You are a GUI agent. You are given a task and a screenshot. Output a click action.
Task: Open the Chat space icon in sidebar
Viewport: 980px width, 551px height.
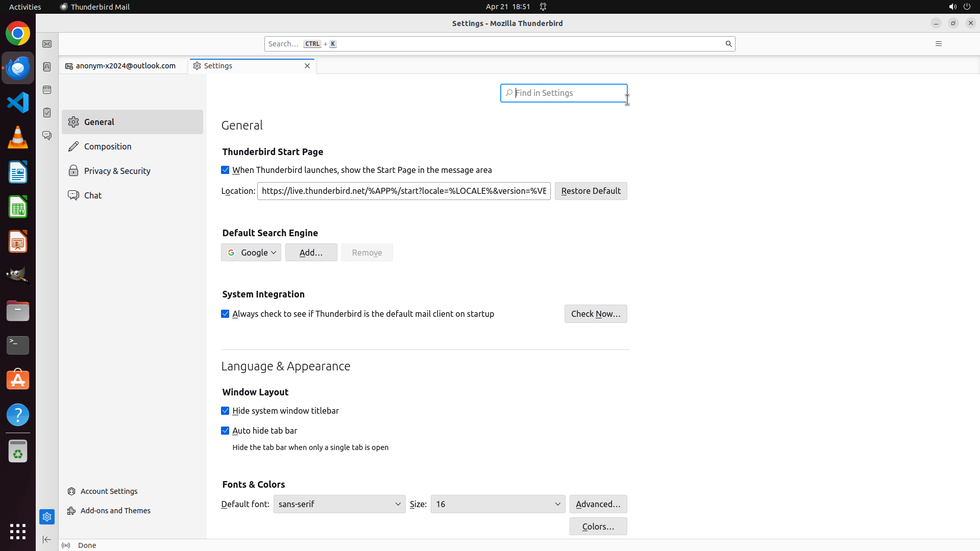tap(47, 136)
